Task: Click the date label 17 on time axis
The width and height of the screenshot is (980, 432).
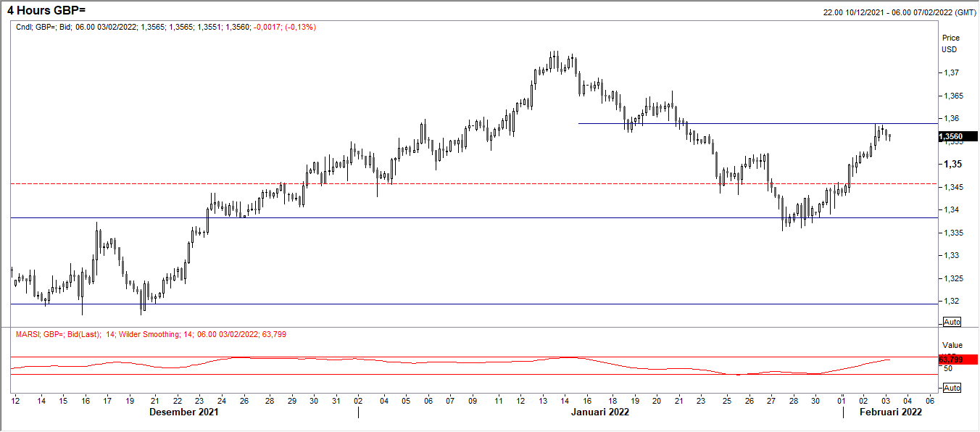Action: point(107,400)
